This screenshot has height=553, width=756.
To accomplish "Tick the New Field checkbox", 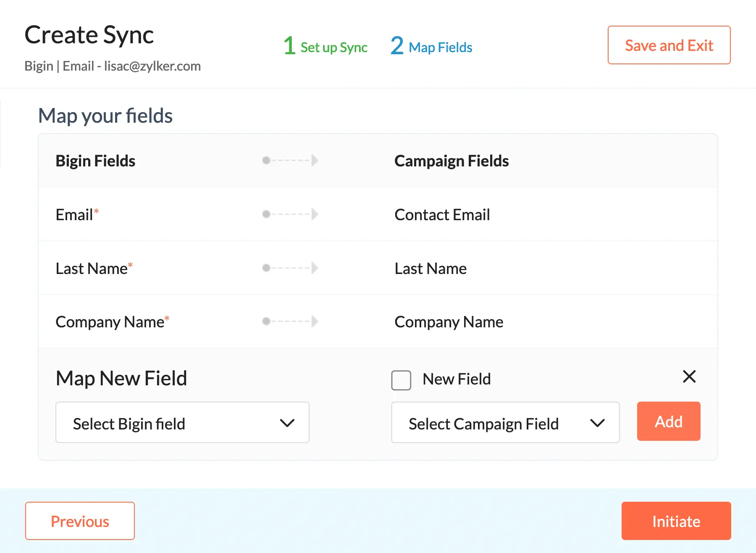I will (401, 380).
